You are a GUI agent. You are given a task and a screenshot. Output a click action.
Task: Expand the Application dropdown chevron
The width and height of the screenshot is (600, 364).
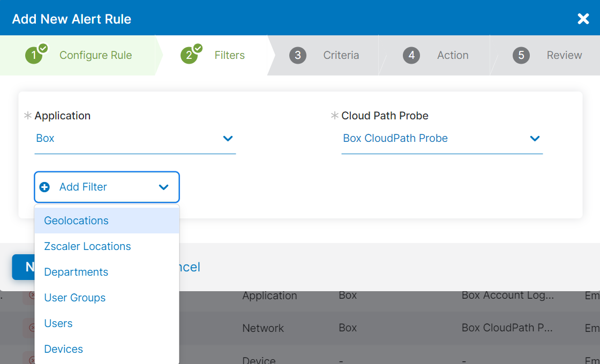pos(228,139)
